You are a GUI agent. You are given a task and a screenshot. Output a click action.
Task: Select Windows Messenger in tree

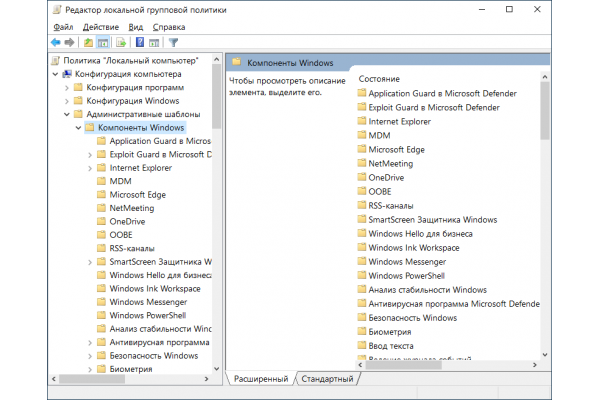(148, 302)
